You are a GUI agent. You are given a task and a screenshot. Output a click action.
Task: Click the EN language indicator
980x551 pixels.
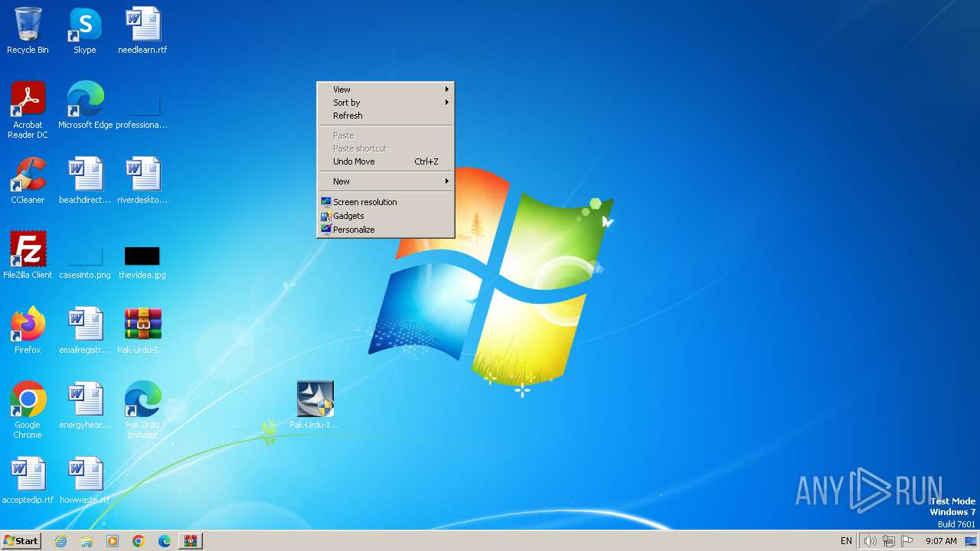846,541
